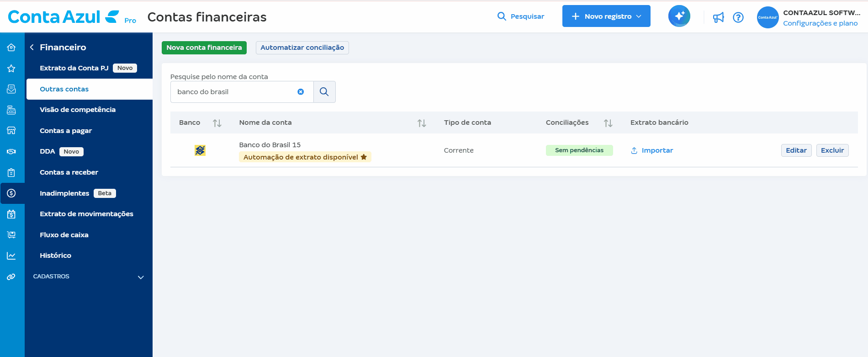Click Automatizar conciliação button
This screenshot has height=357, width=868.
(x=302, y=48)
